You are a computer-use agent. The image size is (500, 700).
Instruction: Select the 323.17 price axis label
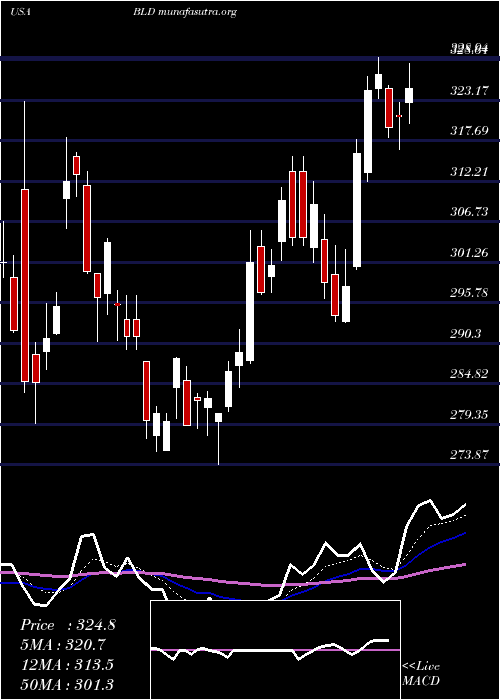pos(469,91)
